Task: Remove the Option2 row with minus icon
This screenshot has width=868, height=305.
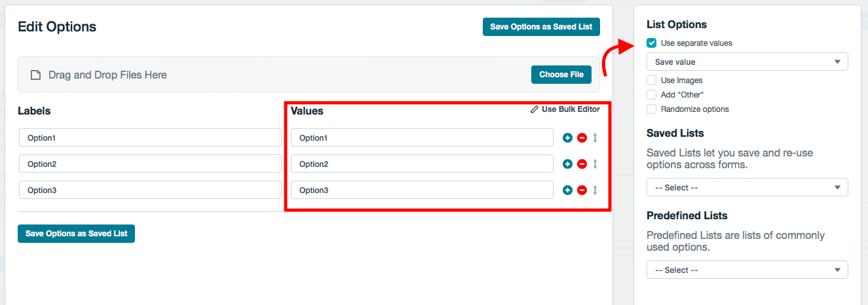Action: [582, 164]
